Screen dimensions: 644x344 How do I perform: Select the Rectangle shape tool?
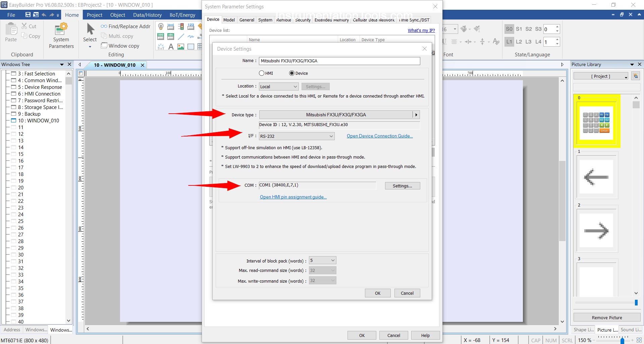pos(191,47)
